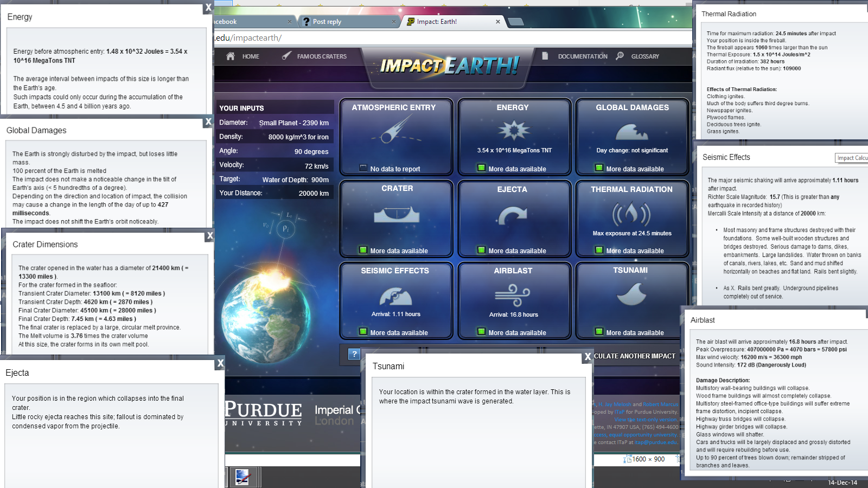868x488 pixels.
Task: Switch to the Post reply browser tab
Action: [x=349, y=22]
